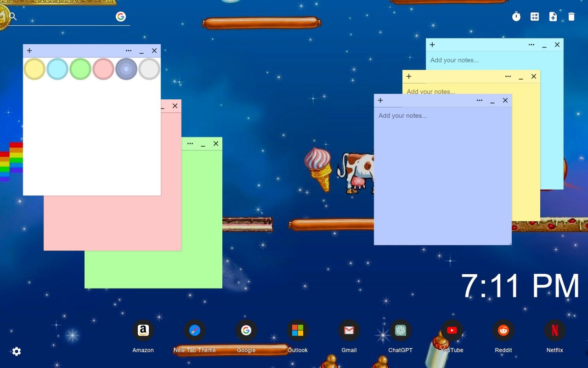Open the Amazon shortcut
Screen dimensions: 588x368
pyautogui.click(x=143, y=330)
